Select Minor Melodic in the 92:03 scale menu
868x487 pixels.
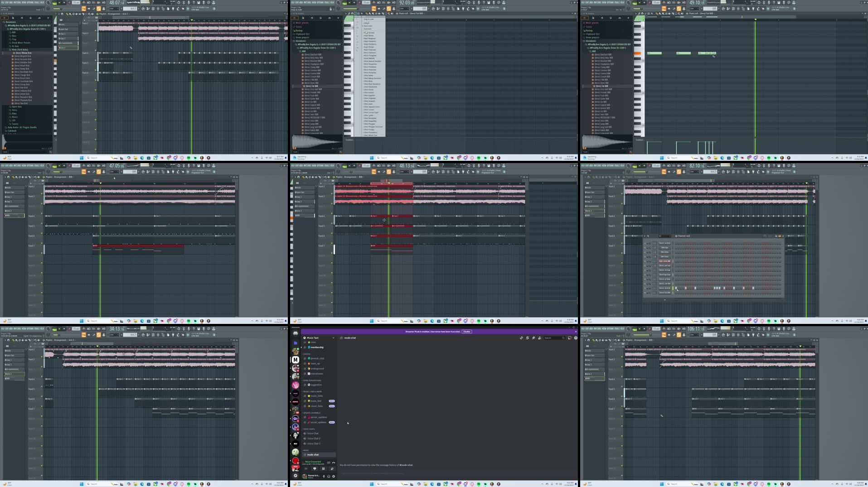click(369, 58)
